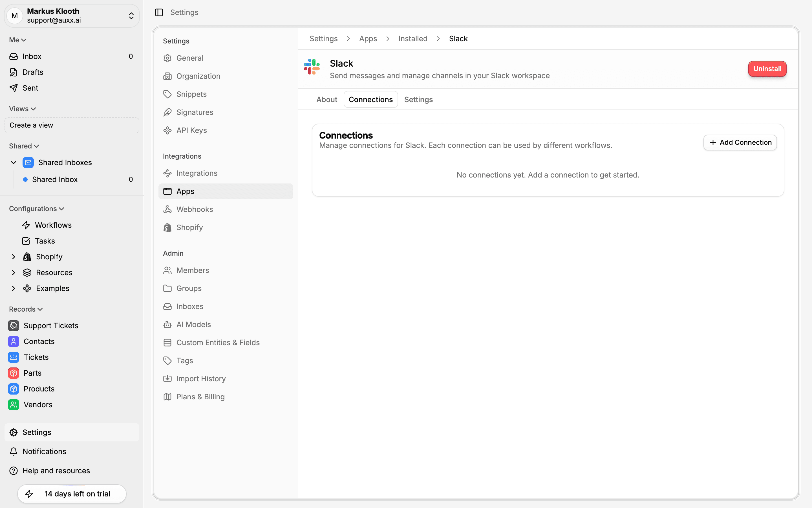Click the Resources layers icon
Viewport: 812px width, 508px height.
(x=27, y=272)
